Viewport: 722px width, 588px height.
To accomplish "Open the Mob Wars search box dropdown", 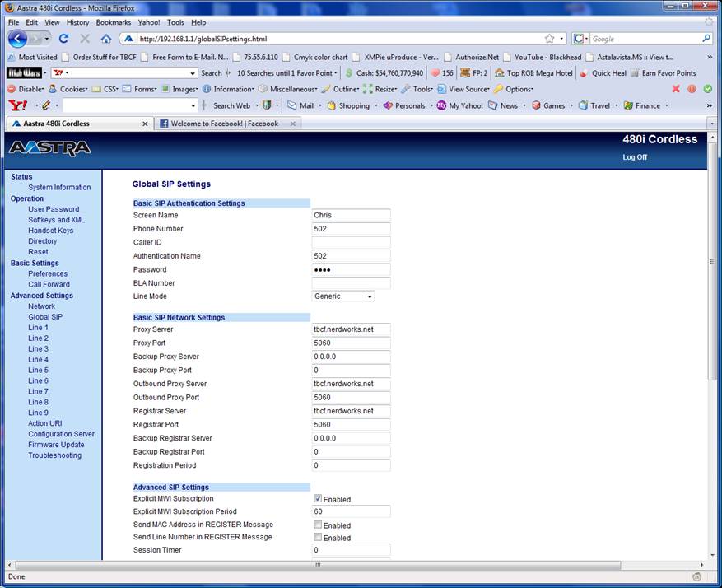I will tap(193, 72).
